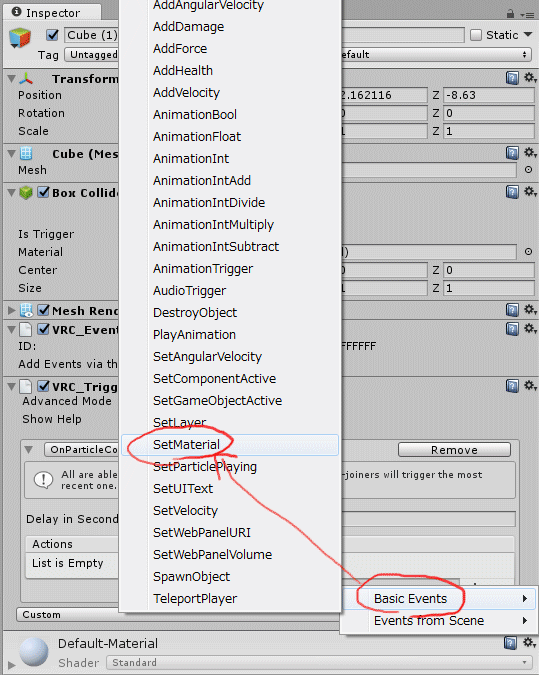Collapse the Box Collider component
The image size is (539, 675).
12,192
